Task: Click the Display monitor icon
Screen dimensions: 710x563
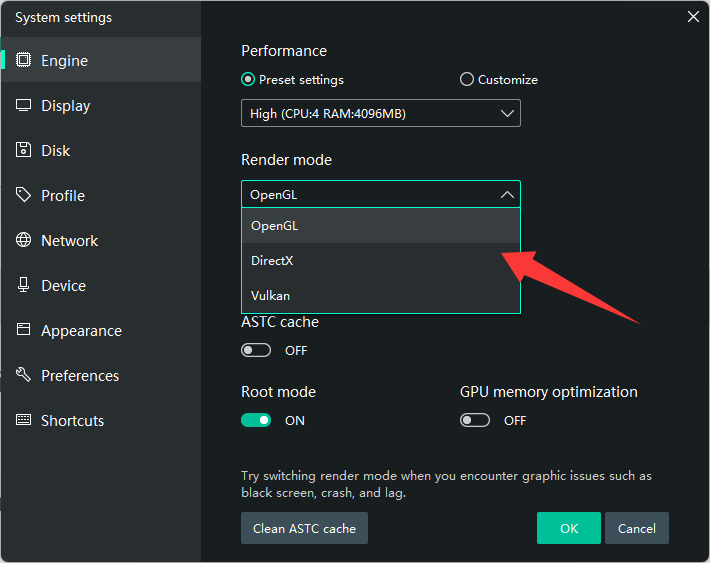Action: click(24, 105)
